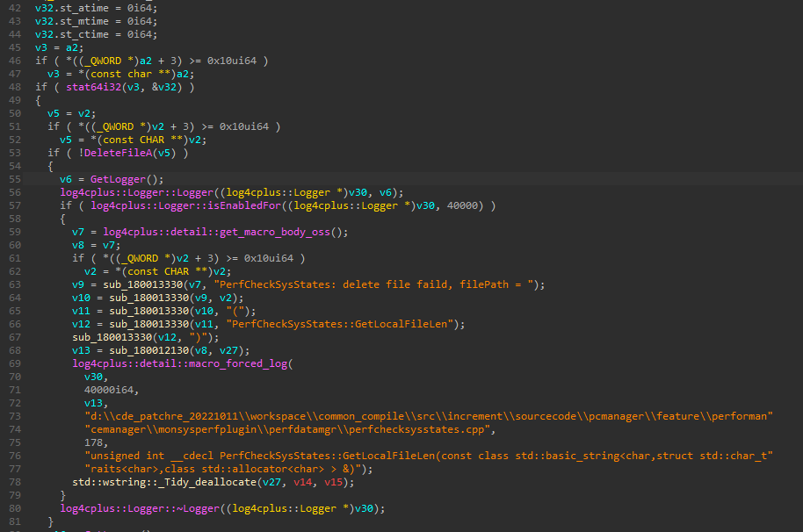The width and height of the screenshot is (803, 532).
Task: Click st_ctime in the v32 assignment
Action: 84,35
